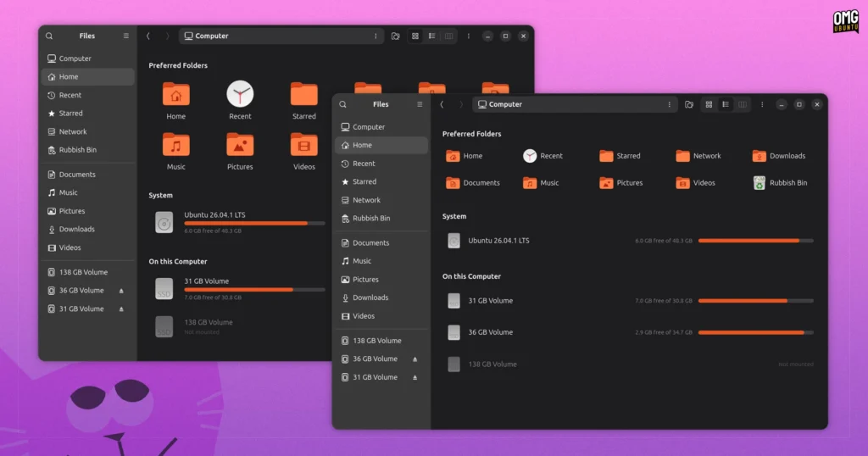
Task: Open search in the back Files window
Action: [49, 36]
